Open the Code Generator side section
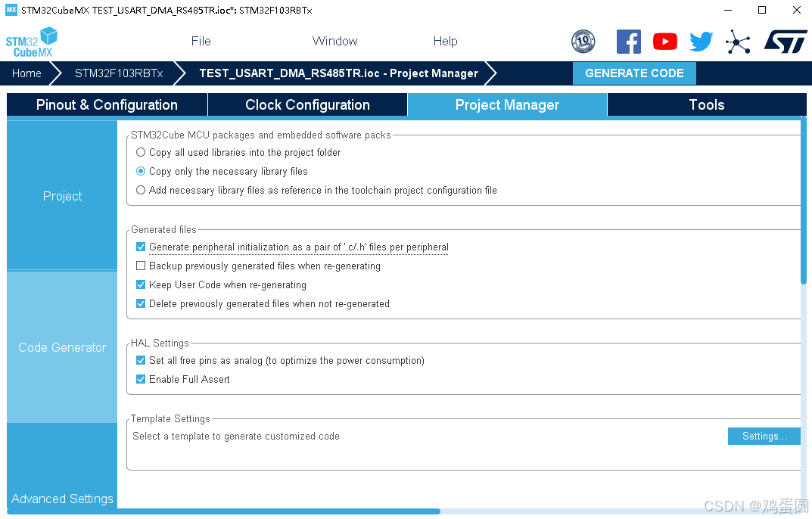The image size is (812, 519). click(x=62, y=347)
